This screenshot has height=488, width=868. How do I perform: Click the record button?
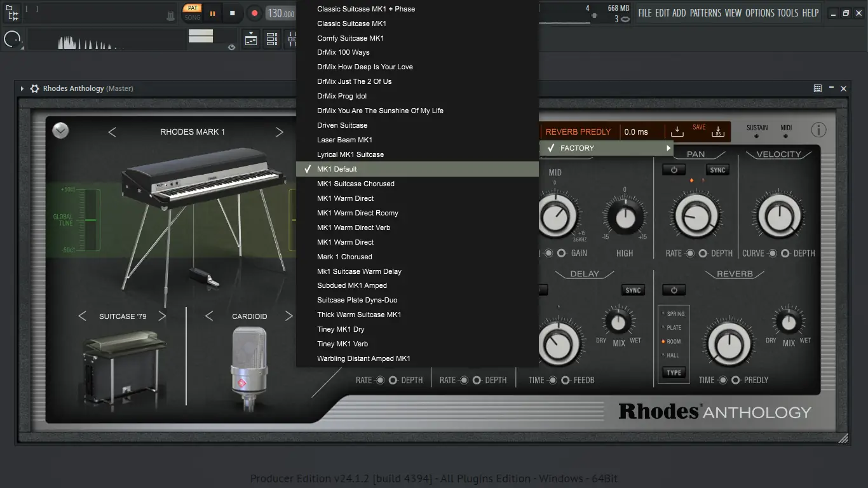click(x=254, y=13)
